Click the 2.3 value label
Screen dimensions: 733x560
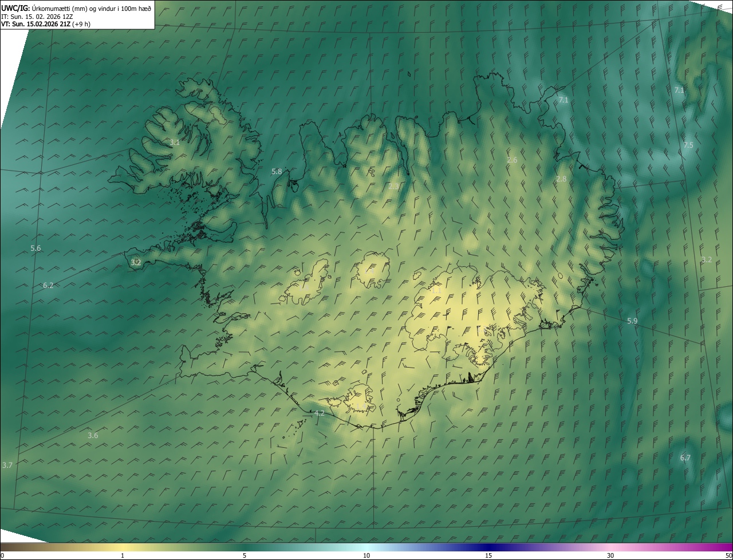tap(393, 186)
